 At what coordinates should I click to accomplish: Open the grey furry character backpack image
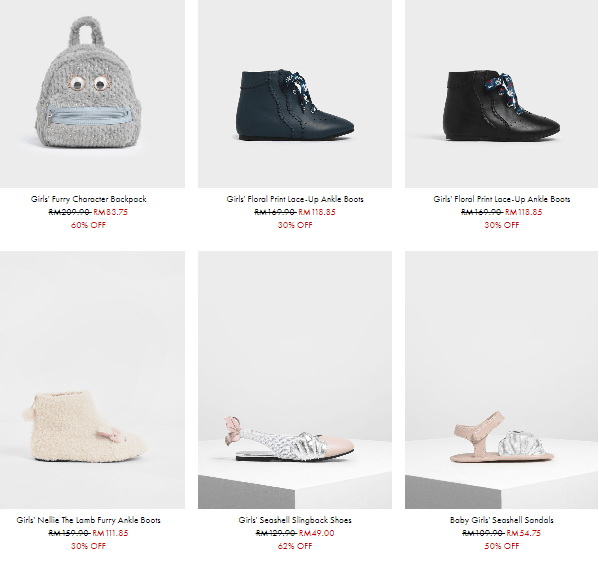pyautogui.click(x=92, y=94)
